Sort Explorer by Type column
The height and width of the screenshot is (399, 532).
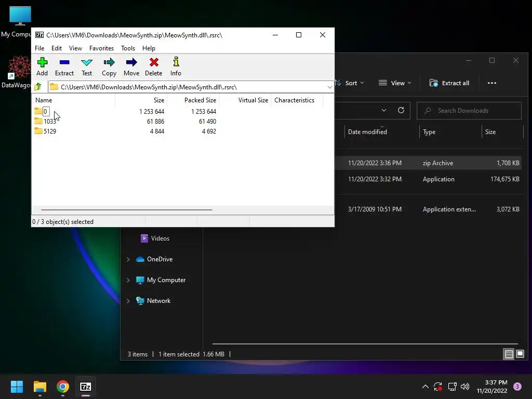click(x=450, y=132)
